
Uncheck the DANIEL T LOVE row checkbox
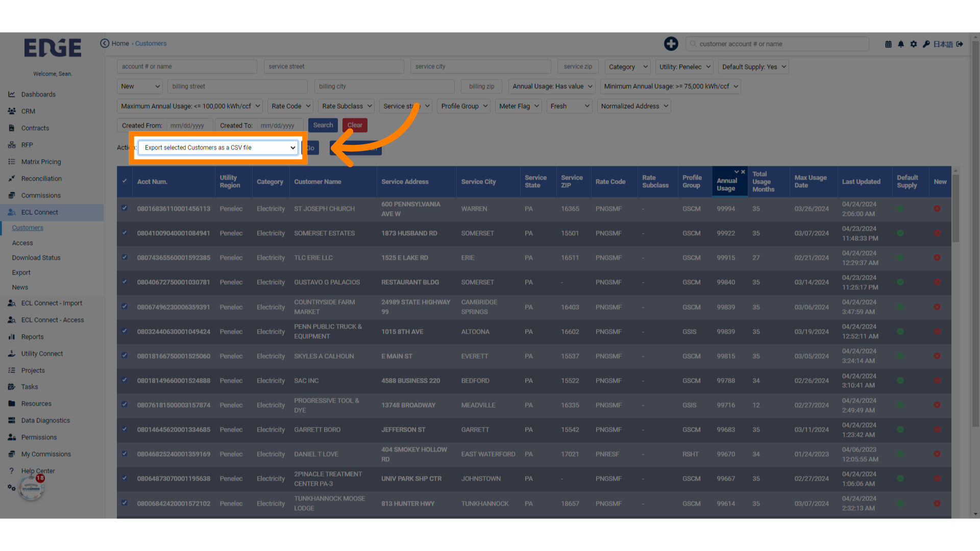(x=125, y=454)
